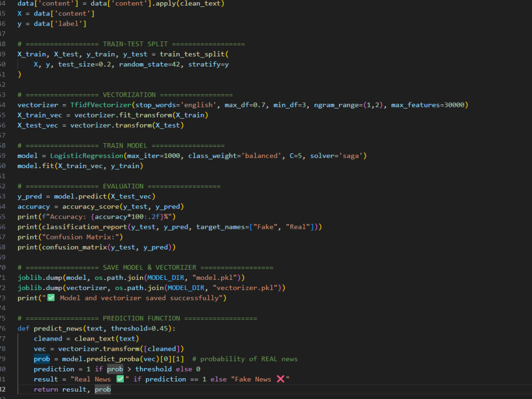Click the def keyword
This screenshot has height=399, width=532.
[x=23, y=329]
